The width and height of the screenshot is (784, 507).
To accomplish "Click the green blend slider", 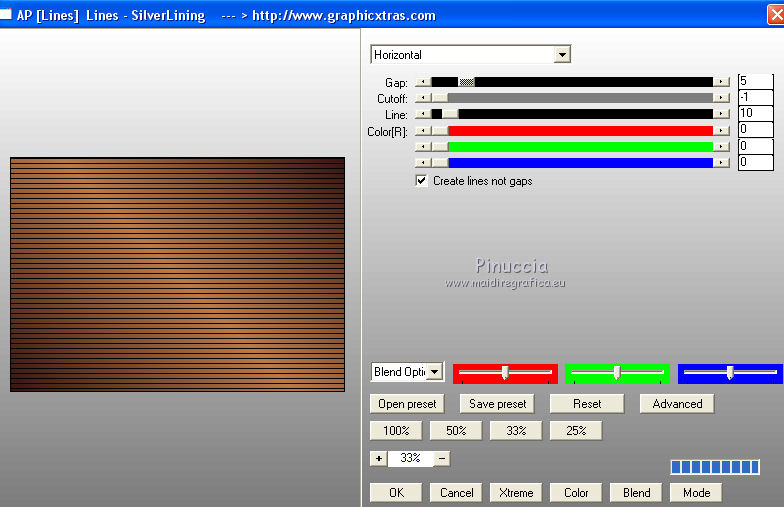I will (617, 373).
